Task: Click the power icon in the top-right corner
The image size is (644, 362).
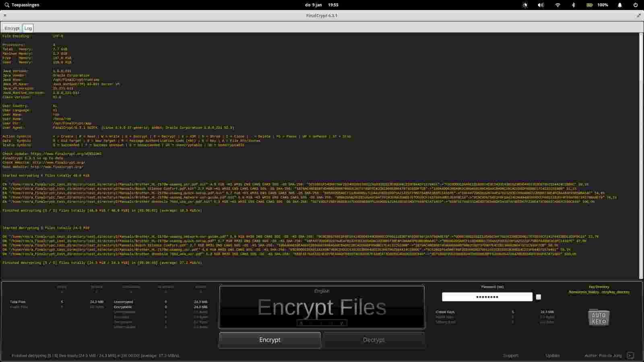Action: tap(636, 5)
